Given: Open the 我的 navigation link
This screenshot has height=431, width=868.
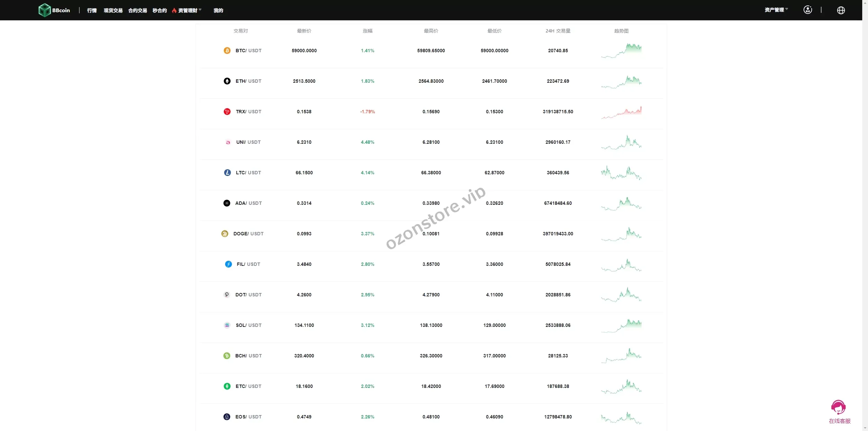Looking at the screenshot, I should pos(218,11).
